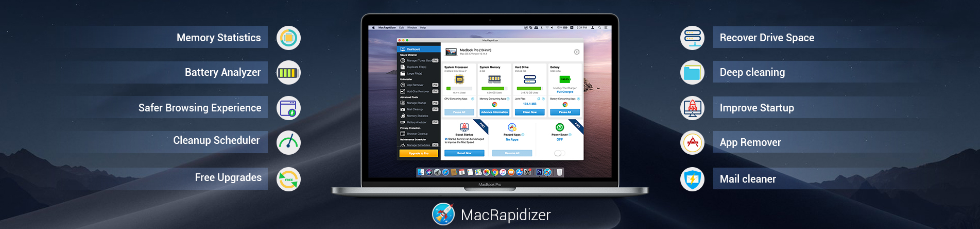980x229 pixels.
Task: Open the Trash in the Dock
Action: (x=560, y=172)
